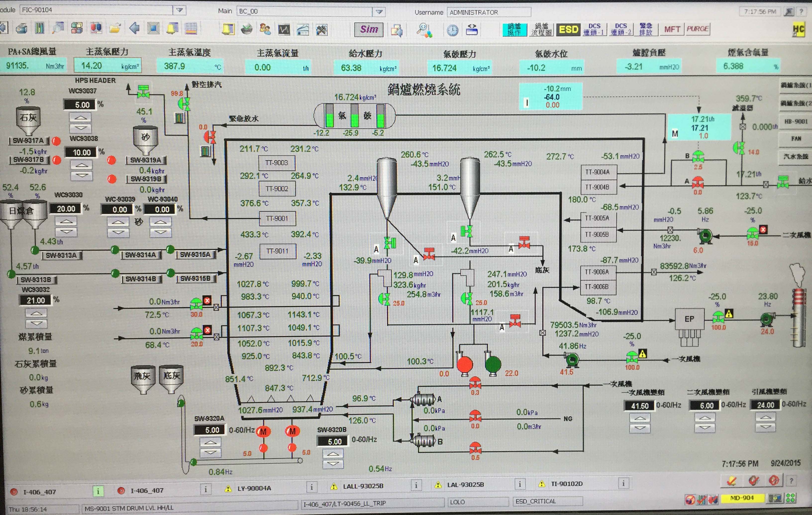Toggle the M mode indicator in the 17.21 t/h faceplate
This screenshot has width=812, height=515.
tap(675, 134)
